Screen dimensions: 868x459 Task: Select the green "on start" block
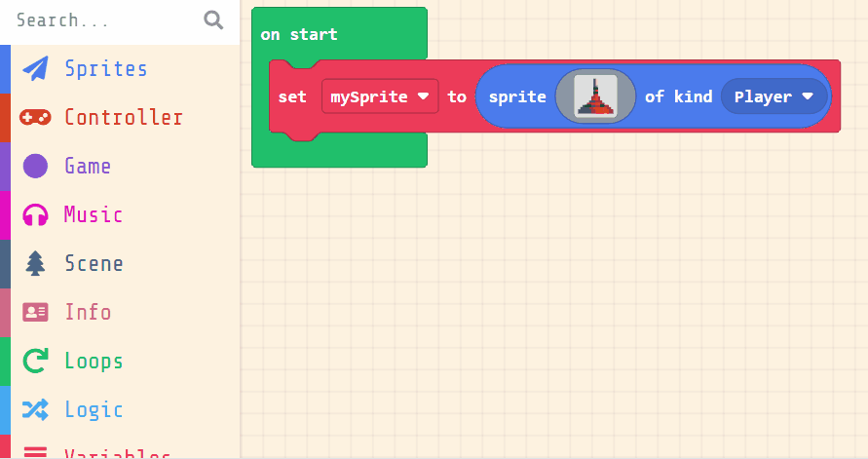click(x=299, y=34)
